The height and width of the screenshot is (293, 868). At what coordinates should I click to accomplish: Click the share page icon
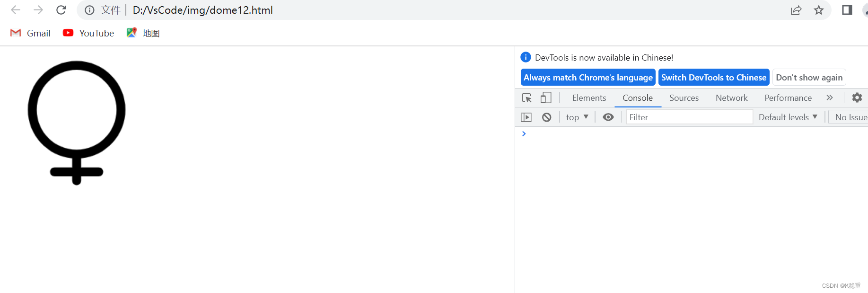click(x=796, y=10)
